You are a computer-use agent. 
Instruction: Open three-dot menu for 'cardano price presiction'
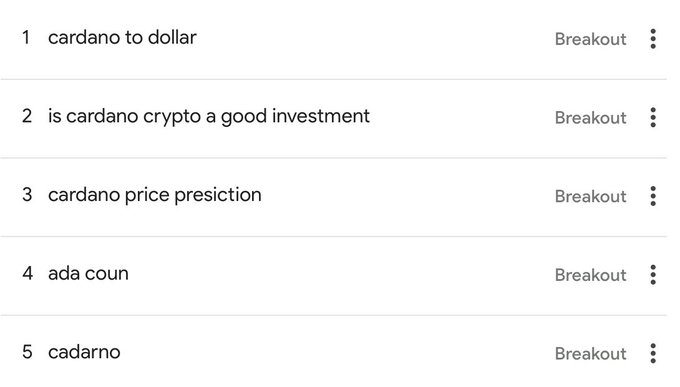pyautogui.click(x=653, y=196)
